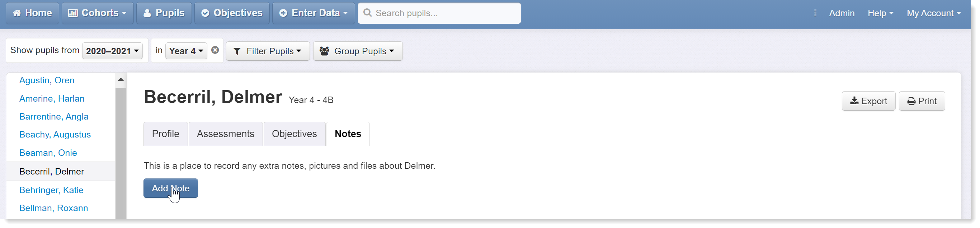Viewport: 980px width, 228px height.
Task: Click the Home house icon
Action: pos(17,13)
